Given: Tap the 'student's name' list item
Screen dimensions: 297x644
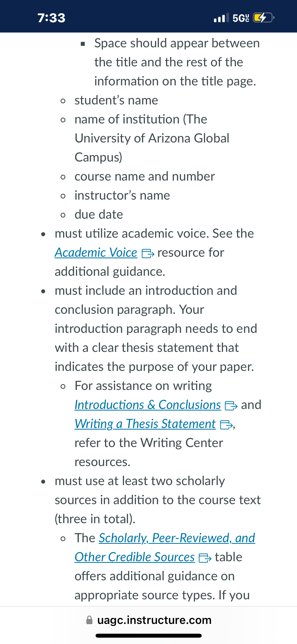Looking at the screenshot, I should point(116,100).
